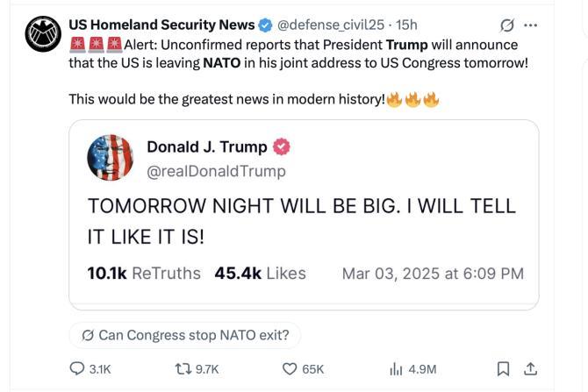Open the US Homeland Security News account name
This screenshot has width=588, height=392.
point(162,25)
